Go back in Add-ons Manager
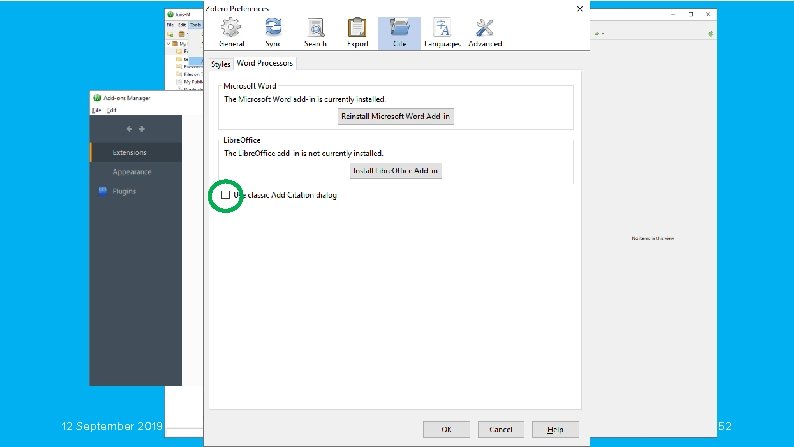Image resolution: width=794 pixels, height=447 pixels. coord(129,129)
